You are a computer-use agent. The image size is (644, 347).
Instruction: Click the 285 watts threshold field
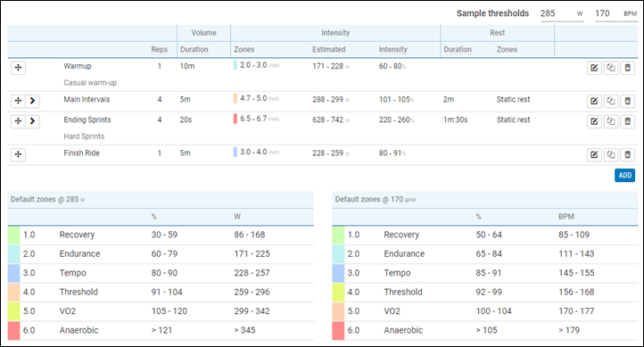pyautogui.click(x=561, y=13)
